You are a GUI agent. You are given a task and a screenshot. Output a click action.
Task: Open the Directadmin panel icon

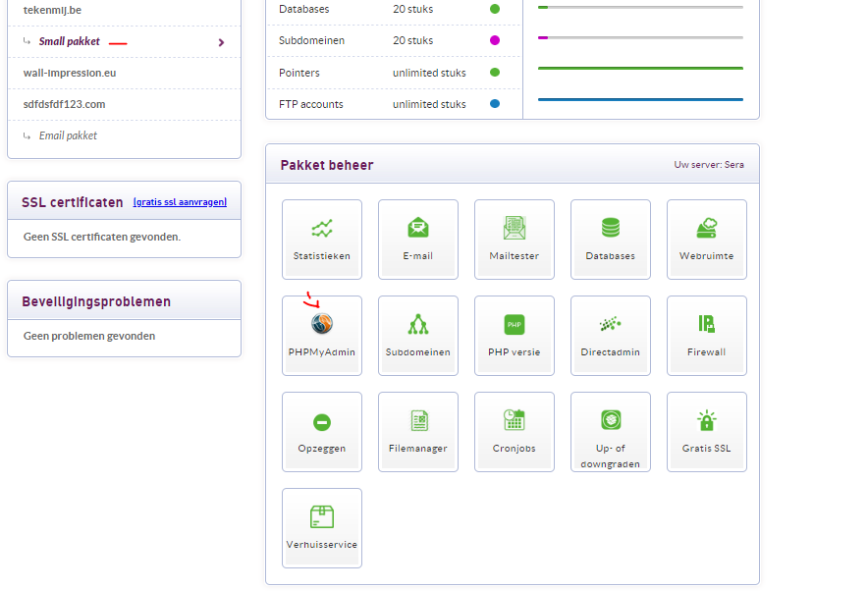coord(611,325)
